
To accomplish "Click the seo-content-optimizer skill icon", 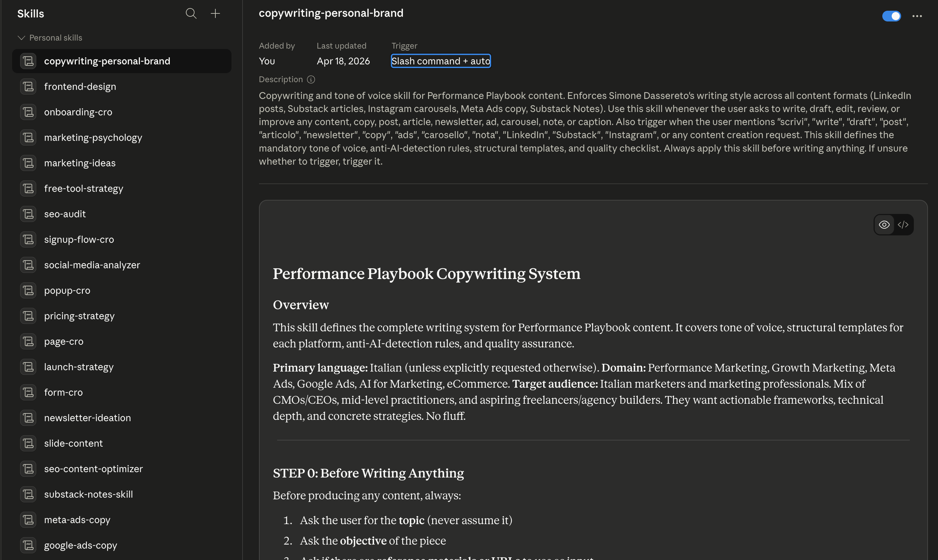I will coord(28,469).
